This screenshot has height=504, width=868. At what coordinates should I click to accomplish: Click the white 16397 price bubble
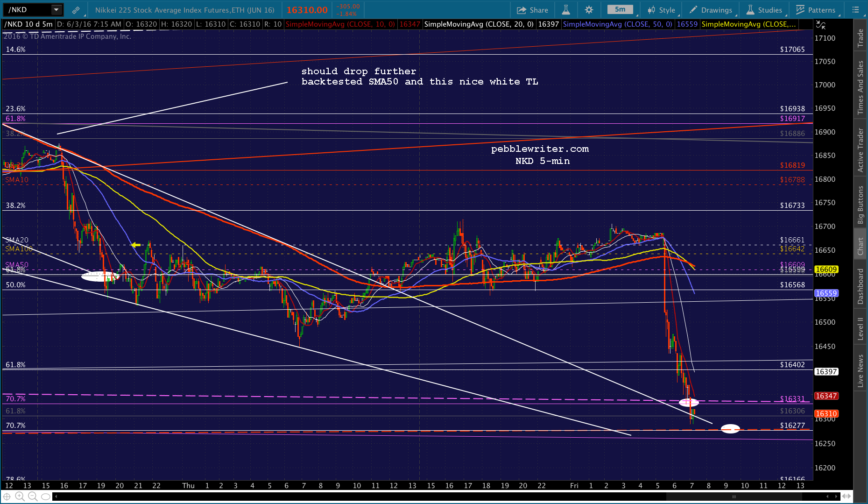tap(826, 372)
